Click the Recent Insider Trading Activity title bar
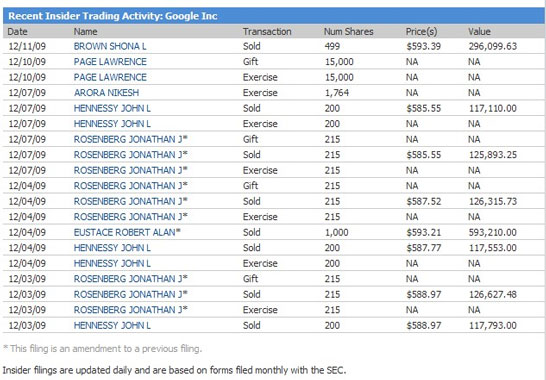The image size is (546, 380). pyautogui.click(x=273, y=16)
